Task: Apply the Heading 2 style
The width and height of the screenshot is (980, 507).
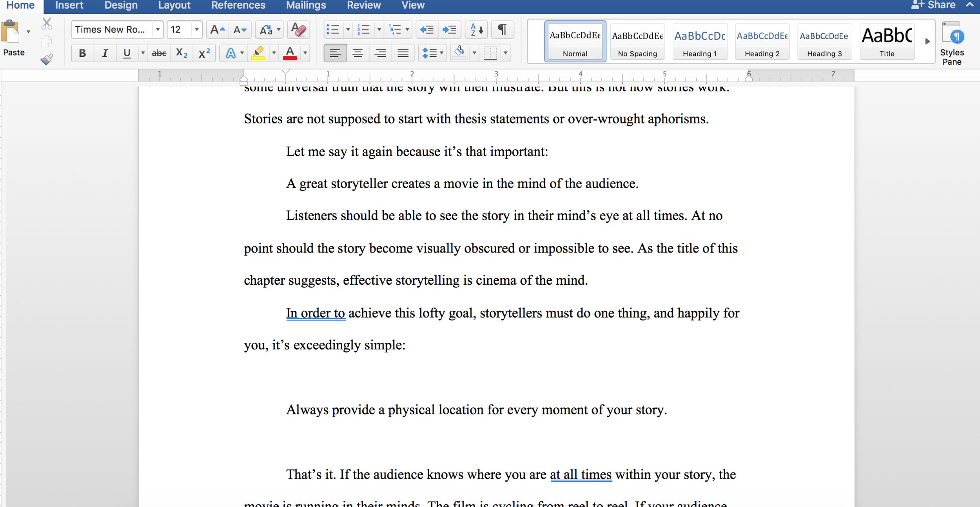Action: 762,42
